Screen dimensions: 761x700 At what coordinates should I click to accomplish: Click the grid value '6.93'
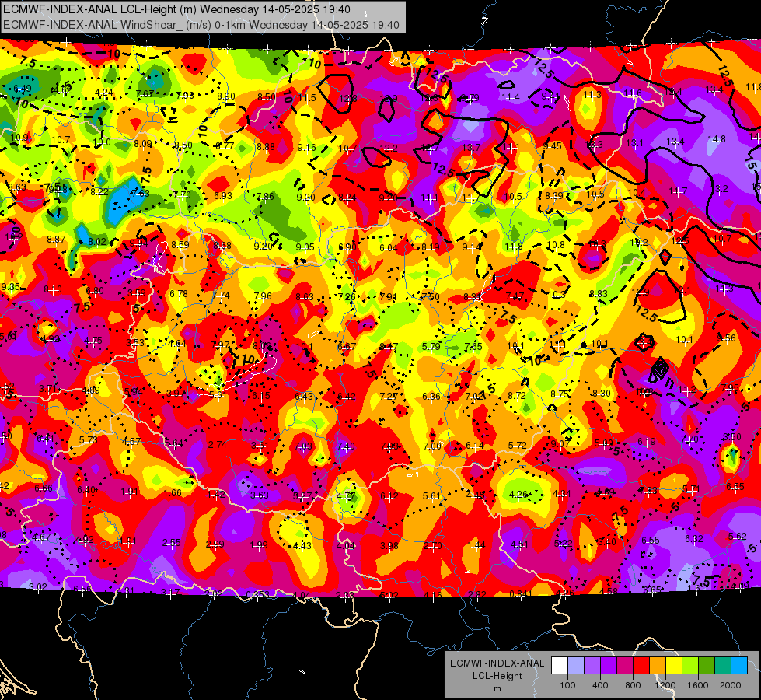pyautogui.click(x=223, y=195)
